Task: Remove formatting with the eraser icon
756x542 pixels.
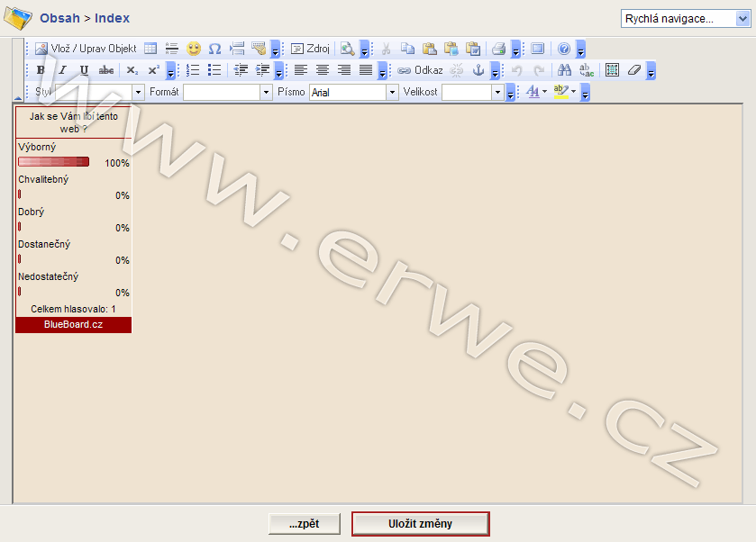Action: [634, 70]
